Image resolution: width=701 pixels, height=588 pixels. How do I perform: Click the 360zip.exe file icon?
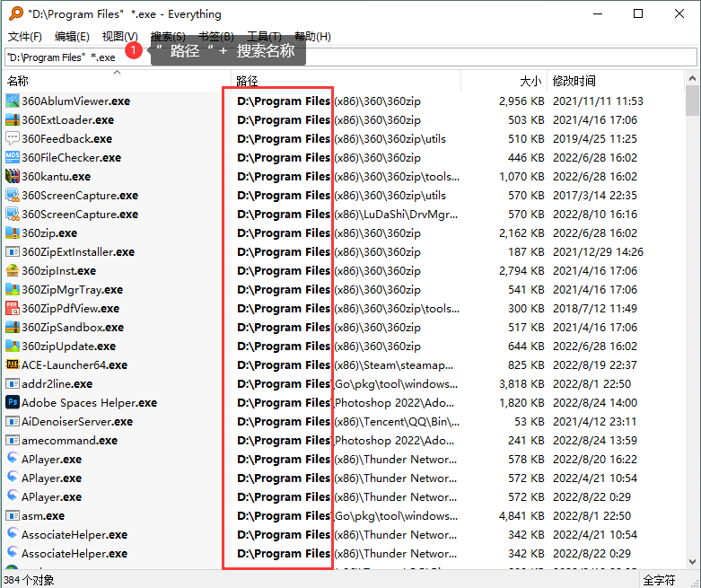point(13,233)
